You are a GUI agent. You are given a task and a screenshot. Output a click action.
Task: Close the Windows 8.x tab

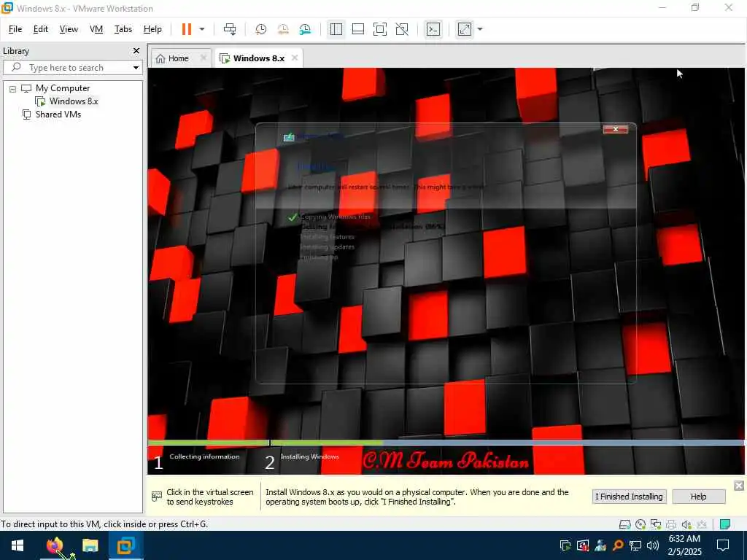point(295,58)
